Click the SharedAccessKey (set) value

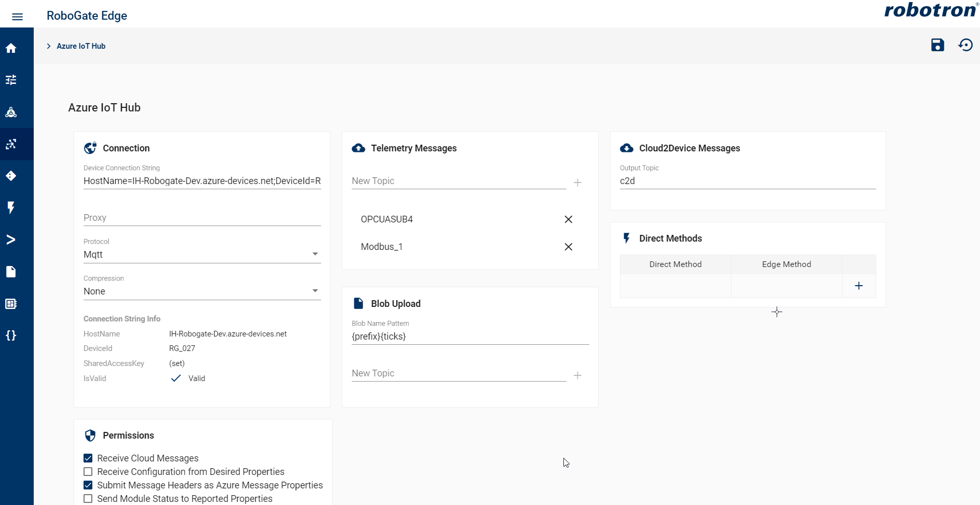tap(177, 363)
